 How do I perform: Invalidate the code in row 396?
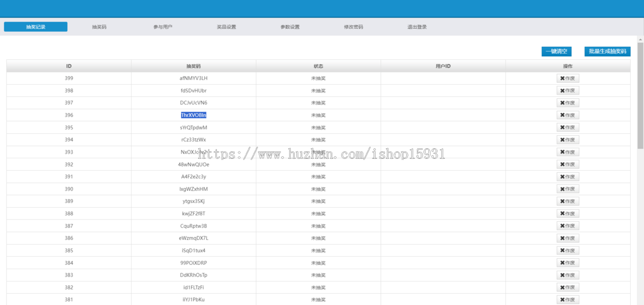568,115
